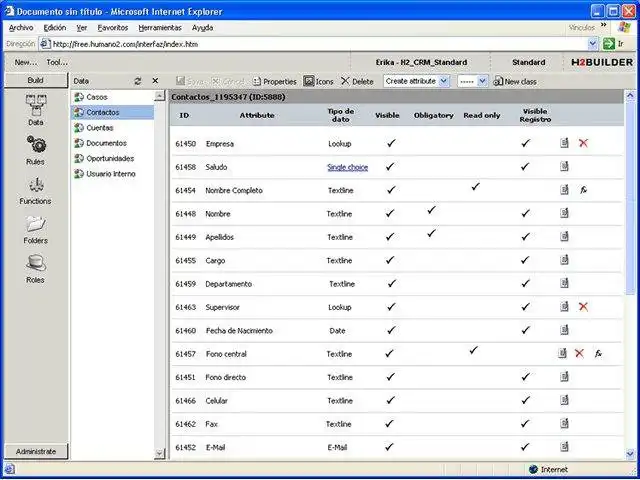Open the Favoritos menu
Screen dimensions: 640x480
[x=112, y=28]
